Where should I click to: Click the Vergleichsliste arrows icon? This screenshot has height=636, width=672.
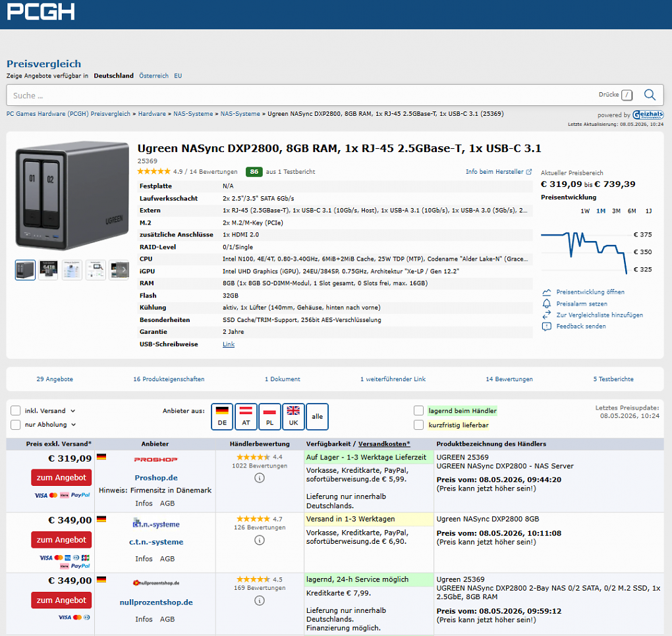coord(546,315)
